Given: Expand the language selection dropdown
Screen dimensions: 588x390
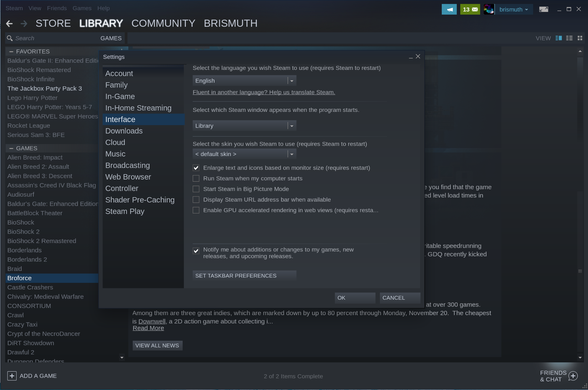Looking at the screenshot, I should [292, 80].
